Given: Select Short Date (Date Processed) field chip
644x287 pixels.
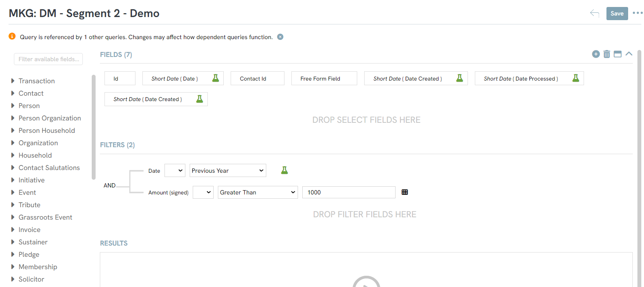Looking at the screenshot, I should click(529, 78).
